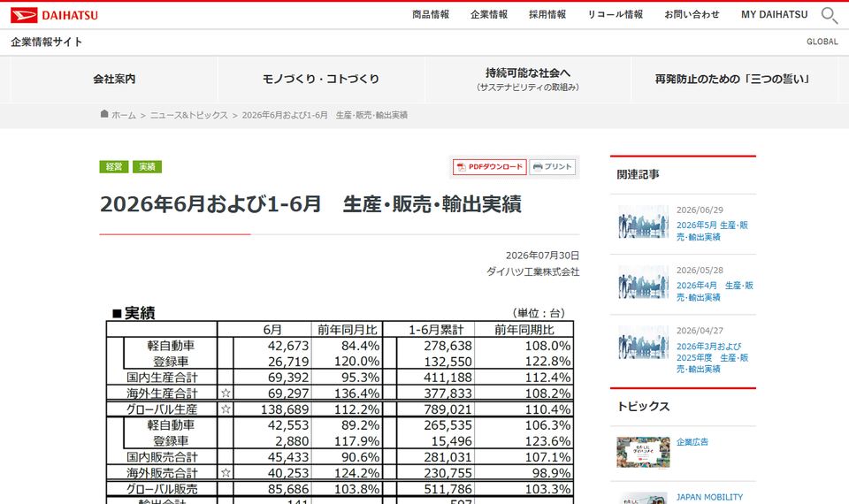849x504 pixels.
Task: Click the ■実績 table heading
Action: click(134, 313)
